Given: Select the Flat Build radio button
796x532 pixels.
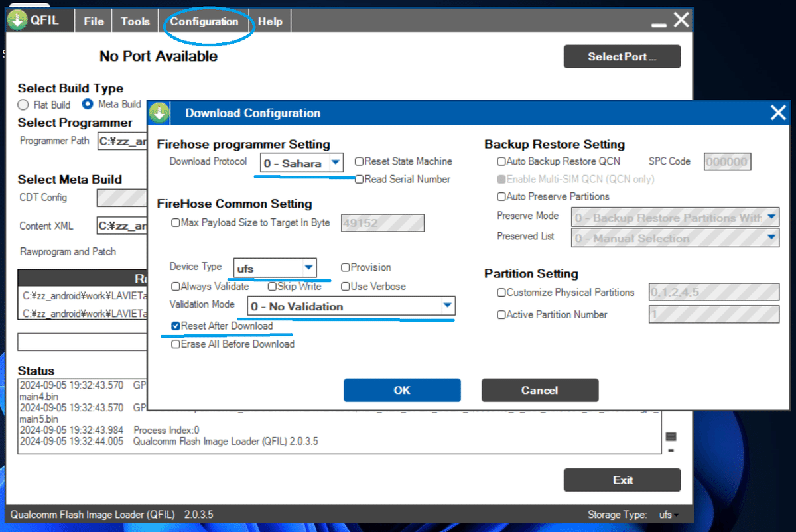Looking at the screenshot, I should pos(24,104).
